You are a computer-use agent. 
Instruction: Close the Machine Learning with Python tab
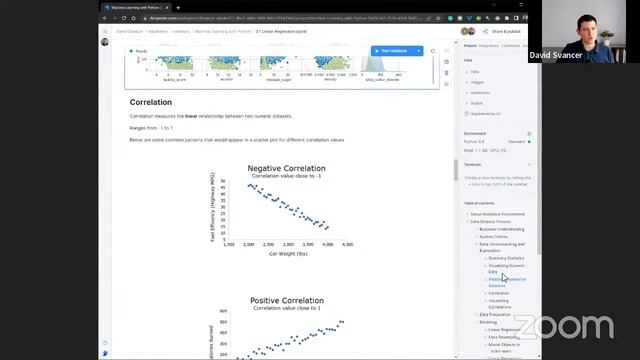point(167,8)
